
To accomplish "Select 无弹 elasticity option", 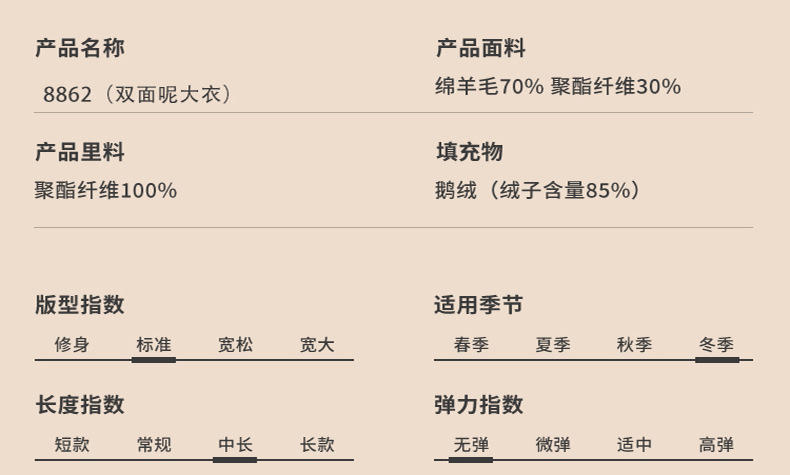I will [x=471, y=445].
